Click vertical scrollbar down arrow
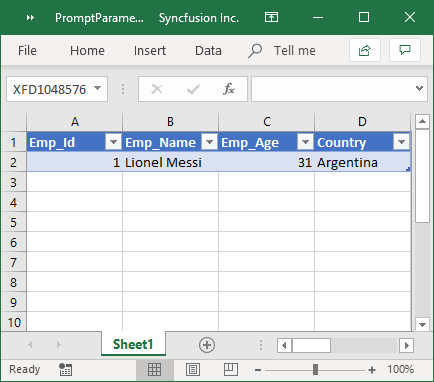This screenshot has width=434, height=382. (422, 324)
